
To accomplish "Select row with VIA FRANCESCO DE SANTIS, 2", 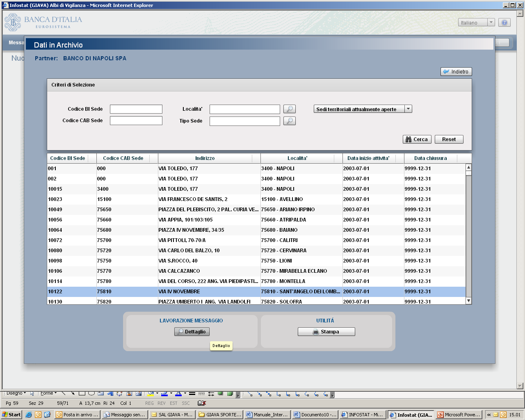I will click(256, 199).
